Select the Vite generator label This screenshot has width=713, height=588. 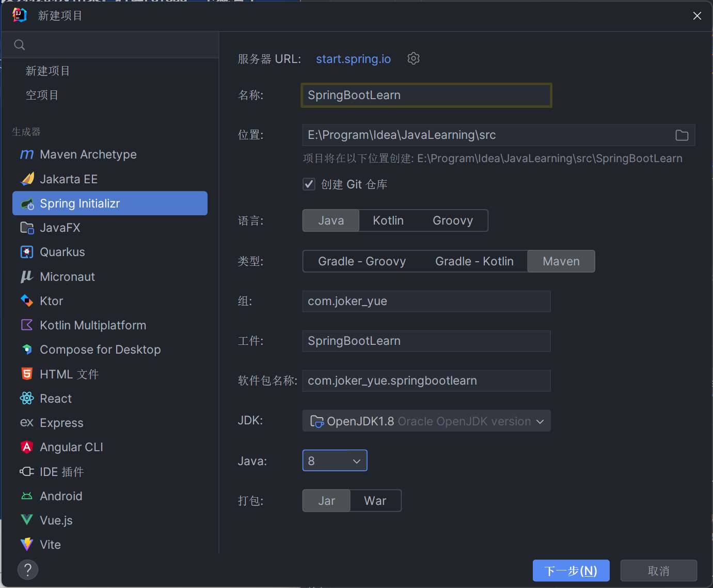coord(50,545)
